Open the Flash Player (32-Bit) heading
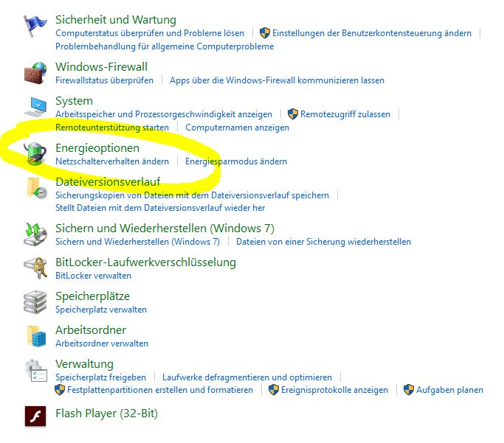The image size is (504, 443). [107, 414]
